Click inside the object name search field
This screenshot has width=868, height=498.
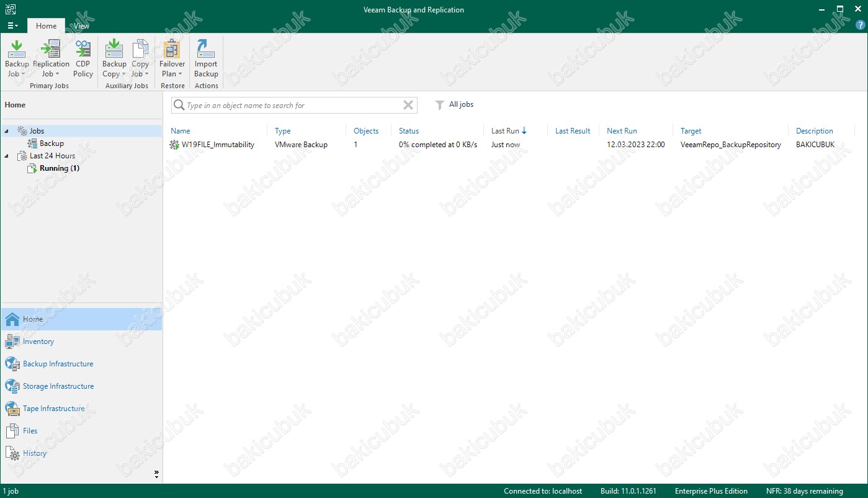(x=293, y=106)
